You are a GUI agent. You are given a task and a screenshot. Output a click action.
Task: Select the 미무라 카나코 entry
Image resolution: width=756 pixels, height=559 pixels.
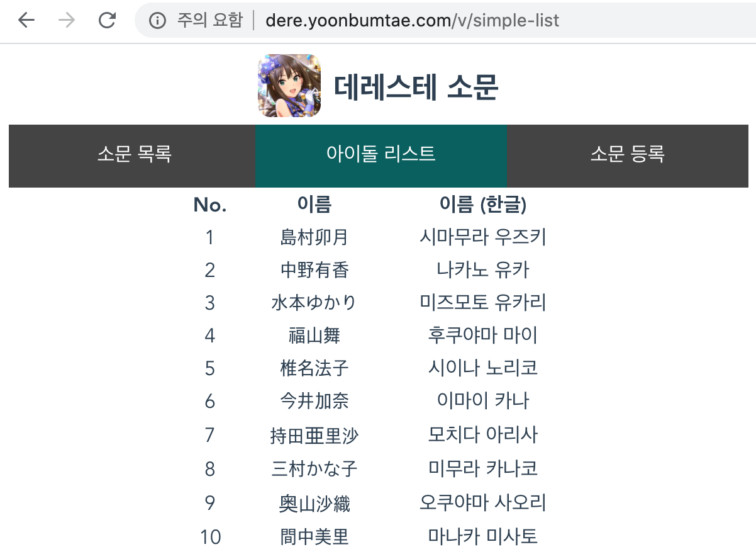(x=482, y=469)
